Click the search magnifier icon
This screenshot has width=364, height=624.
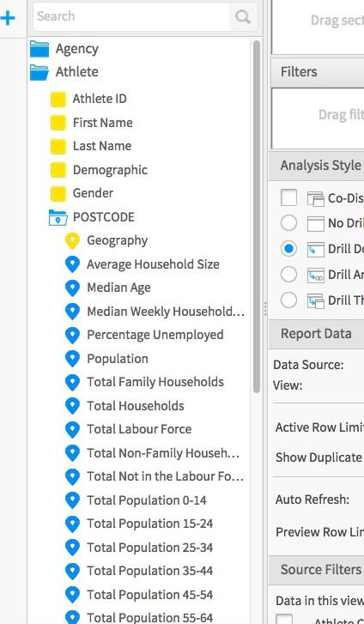pyautogui.click(x=243, y=16)
